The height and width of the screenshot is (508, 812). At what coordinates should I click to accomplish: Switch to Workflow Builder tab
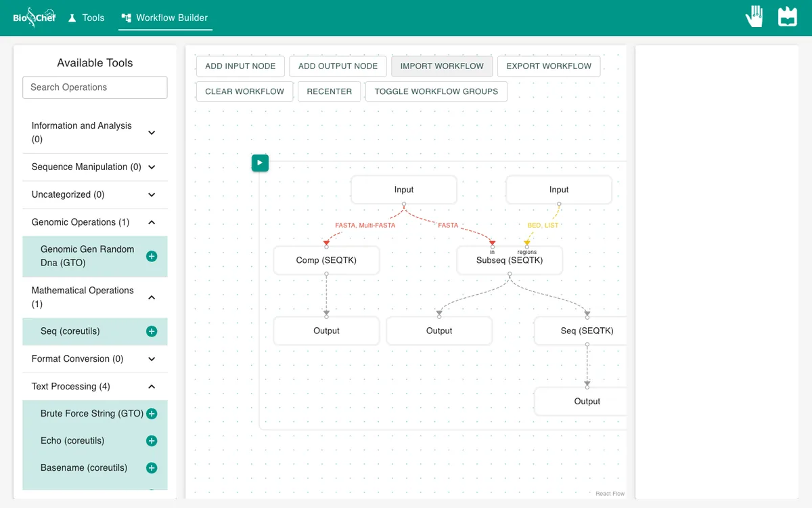click(x=165, y=18)
